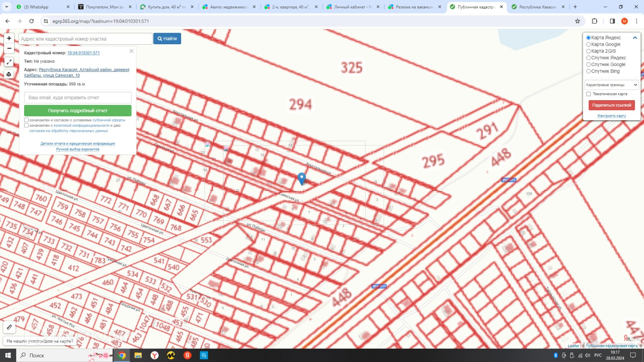Viewport: 644px width, 362px height.
Task: Open Bluetooth settings in system tray
Action: (556, 355)
